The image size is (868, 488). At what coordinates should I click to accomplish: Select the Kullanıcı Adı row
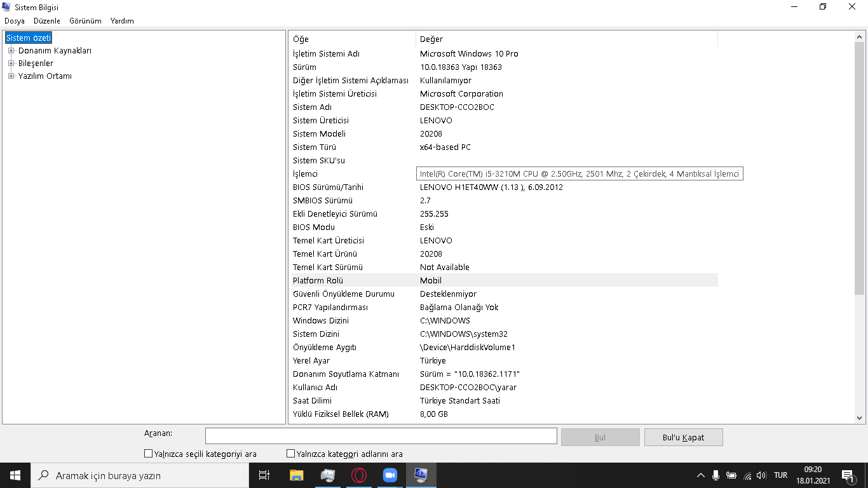tap(504, 388)
